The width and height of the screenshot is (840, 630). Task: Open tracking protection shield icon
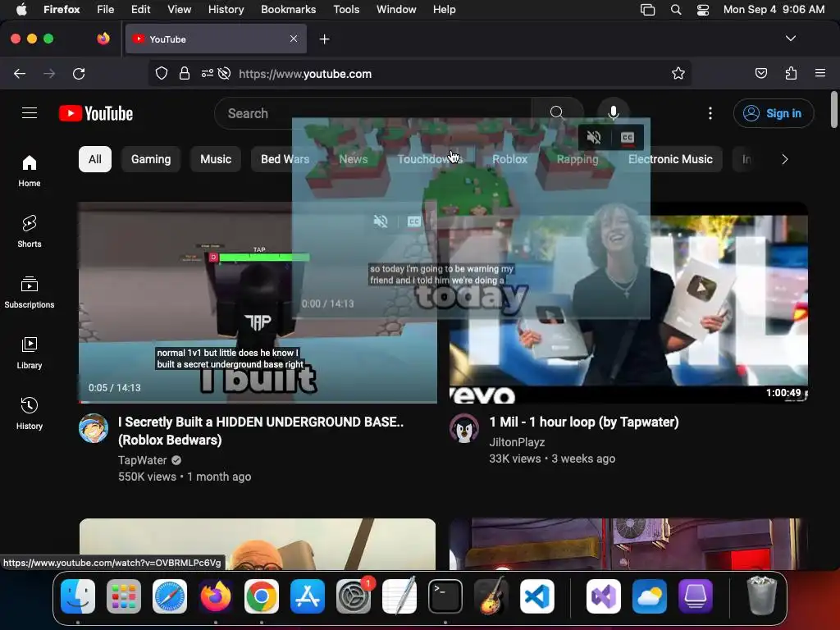(162, 73)
